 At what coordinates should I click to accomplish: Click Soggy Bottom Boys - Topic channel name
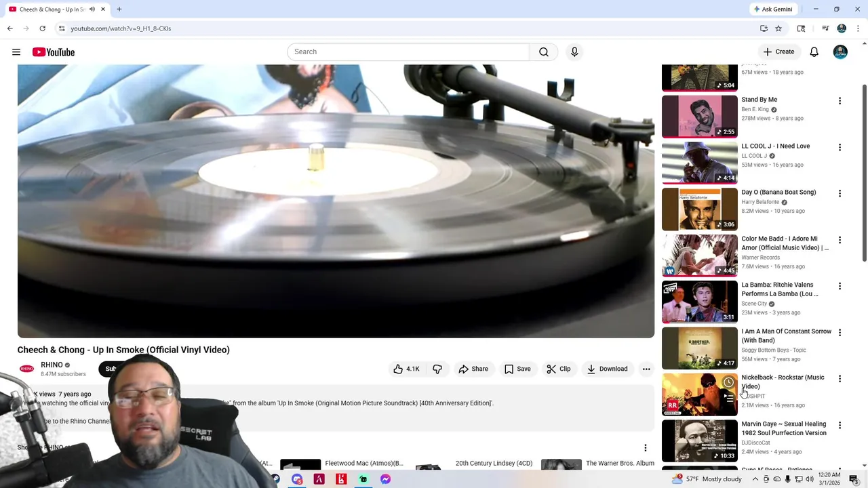774,350
